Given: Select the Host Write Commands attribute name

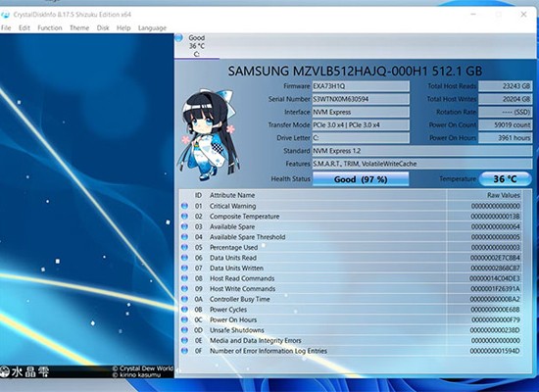Looking at the screenshot, I should (242, 288).
